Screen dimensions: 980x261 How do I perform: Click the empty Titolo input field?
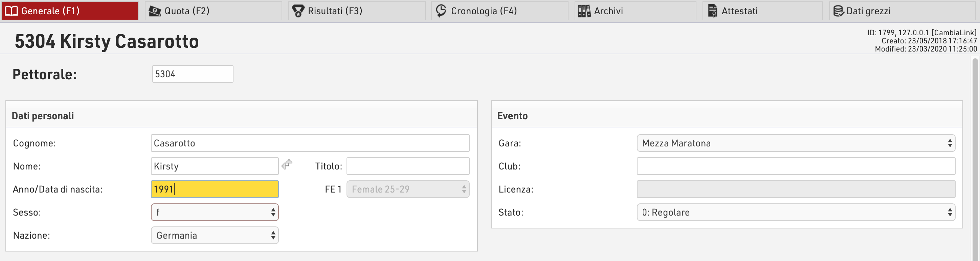click(408, 166)
